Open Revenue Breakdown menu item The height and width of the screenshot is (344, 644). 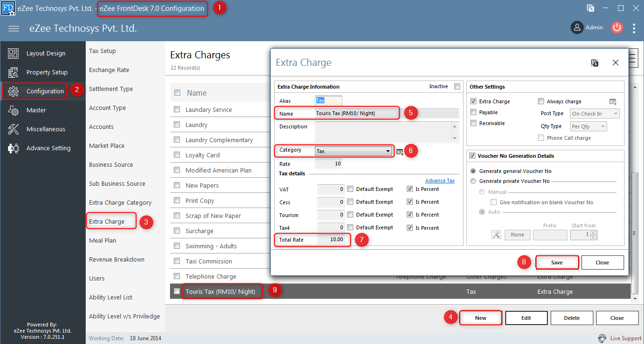[116, 260]
